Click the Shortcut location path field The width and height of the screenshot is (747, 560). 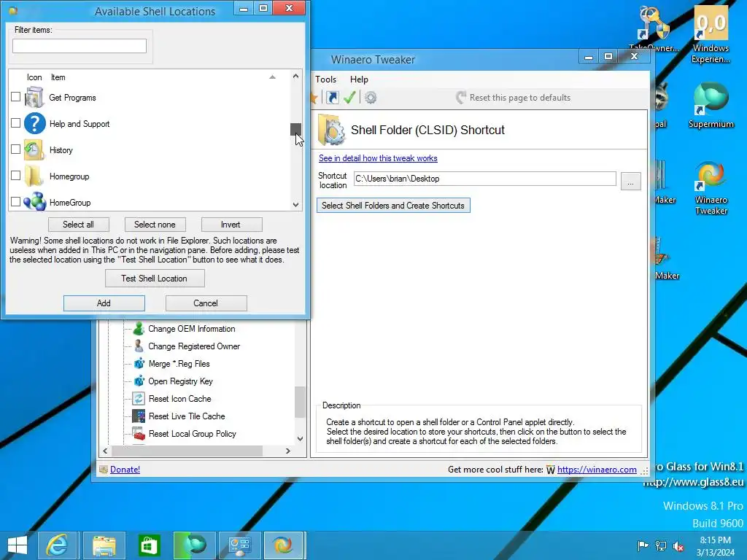[485, 179]
